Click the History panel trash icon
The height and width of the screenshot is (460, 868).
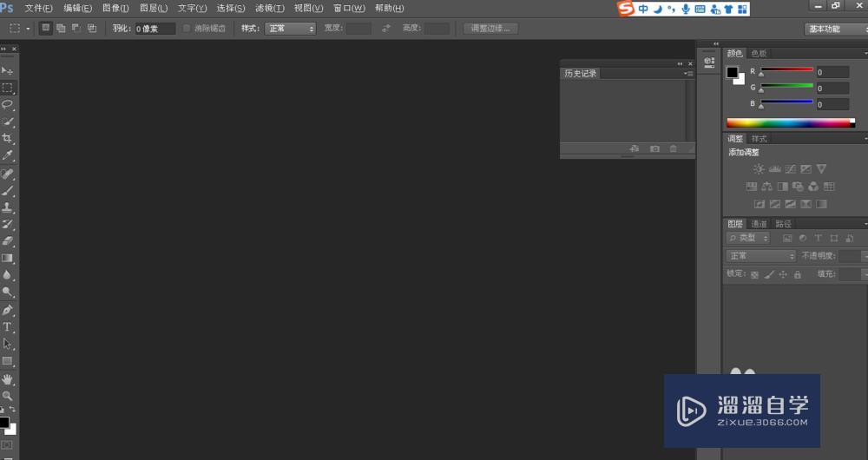click(674, 148)
